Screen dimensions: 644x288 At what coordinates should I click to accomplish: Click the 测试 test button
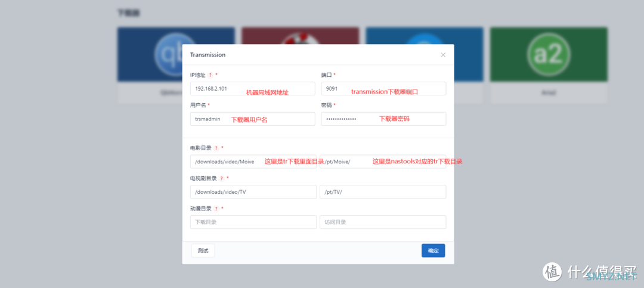pyautogui.click(x=203, y=250)
